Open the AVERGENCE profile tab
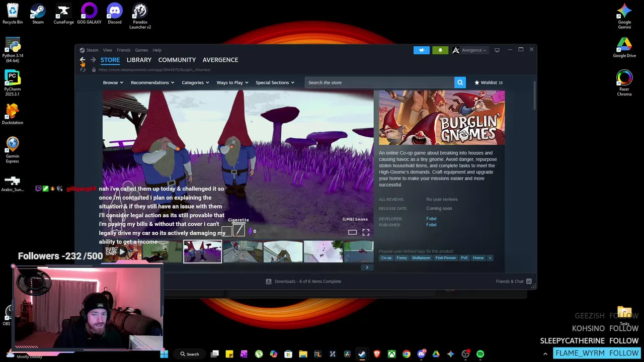Screen dimensions: 644x362 click(x=220, y=60)
